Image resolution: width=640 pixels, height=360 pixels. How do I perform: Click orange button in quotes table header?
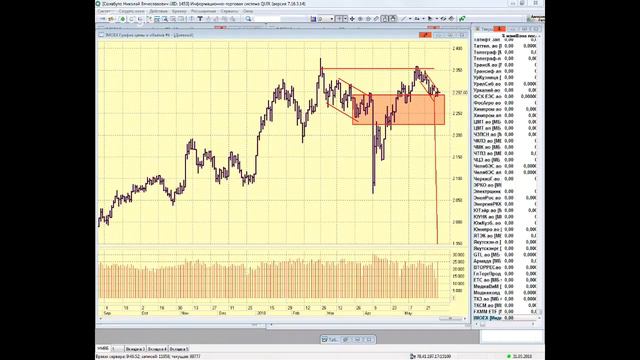pyautogui.click(x=499, y=29)
